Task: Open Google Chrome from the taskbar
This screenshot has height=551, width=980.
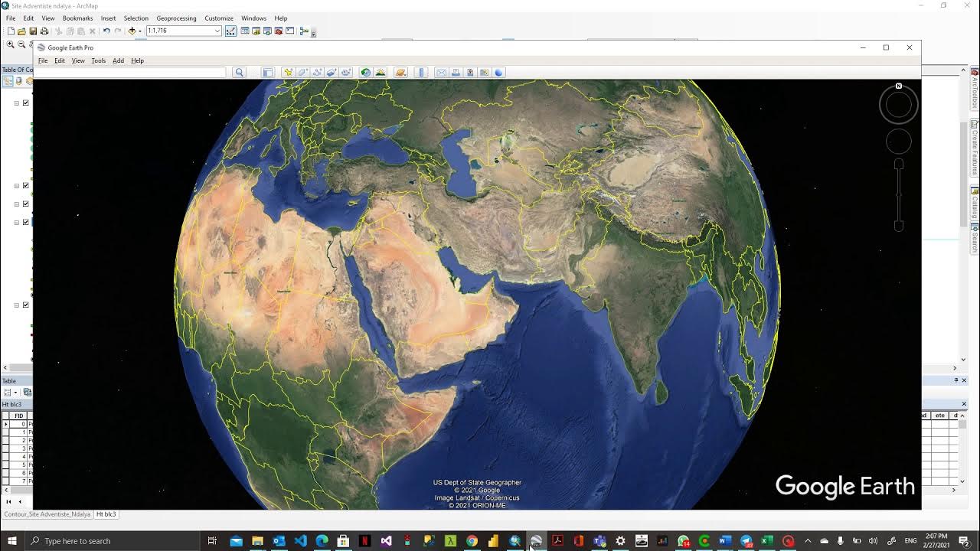Action: coord(472,541)
